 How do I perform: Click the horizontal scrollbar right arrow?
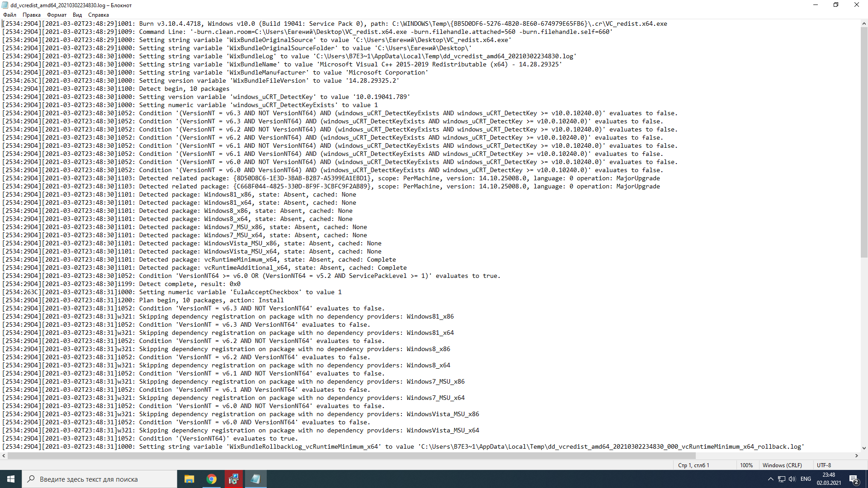coord(857,456)
